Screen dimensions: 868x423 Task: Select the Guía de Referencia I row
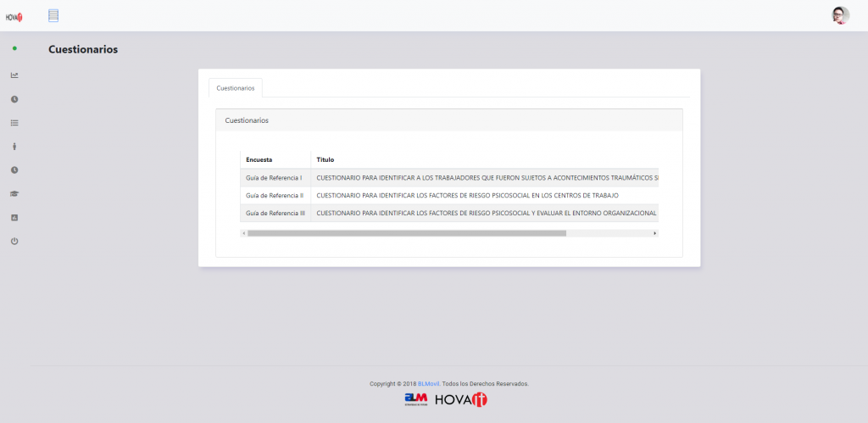click(x=274, y=178)
